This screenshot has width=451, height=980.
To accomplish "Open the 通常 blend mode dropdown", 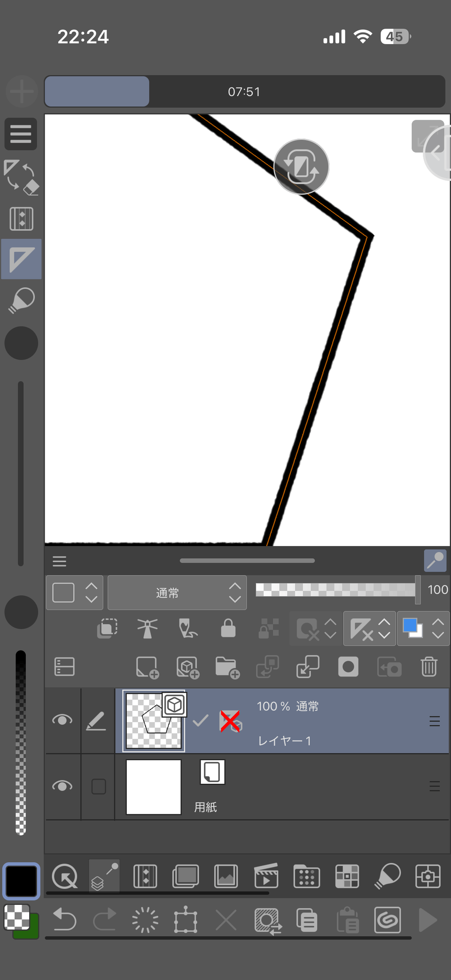I will [x=177, y=593].
